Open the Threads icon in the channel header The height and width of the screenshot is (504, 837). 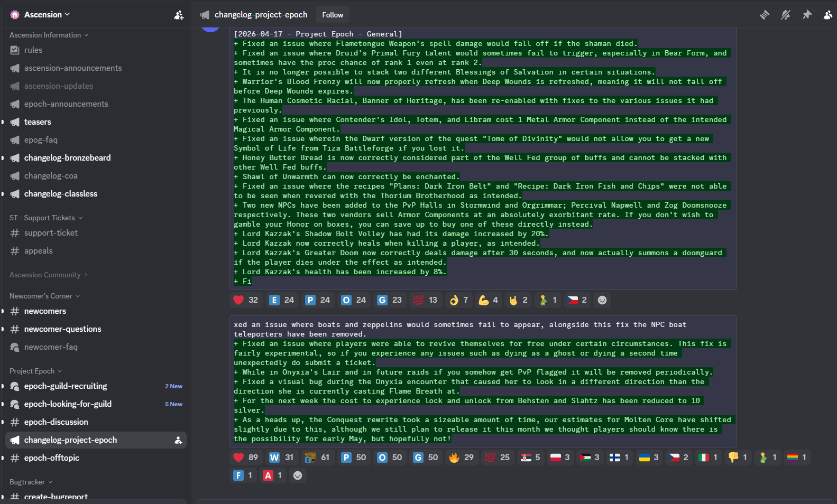pos(765,15)
